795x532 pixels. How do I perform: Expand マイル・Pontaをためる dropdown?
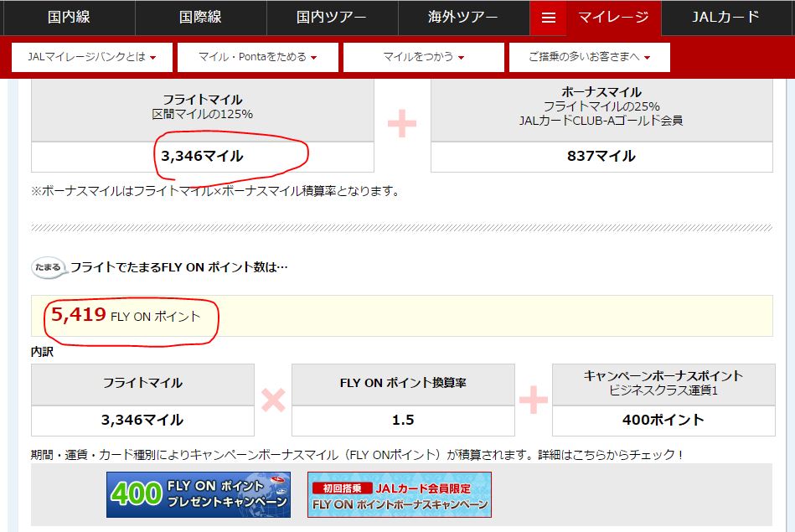257,57
